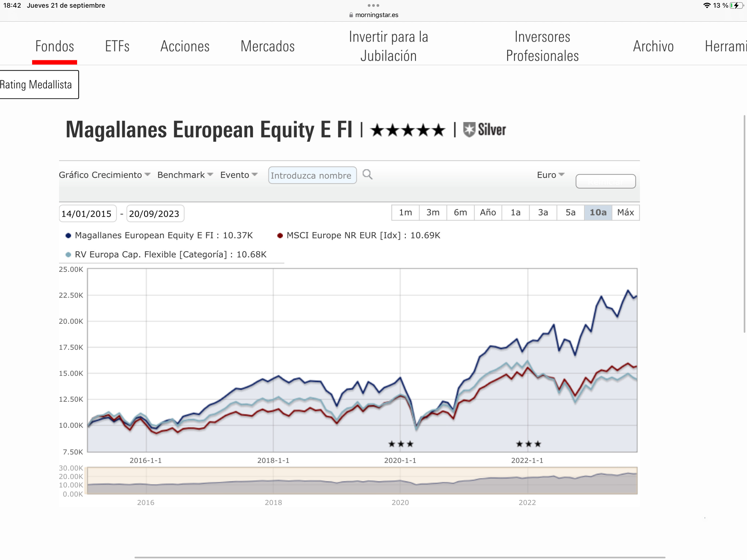This screenshot has height=560, width=747.
Task: Click the Silver medalist badge icon
Action: 469,130
